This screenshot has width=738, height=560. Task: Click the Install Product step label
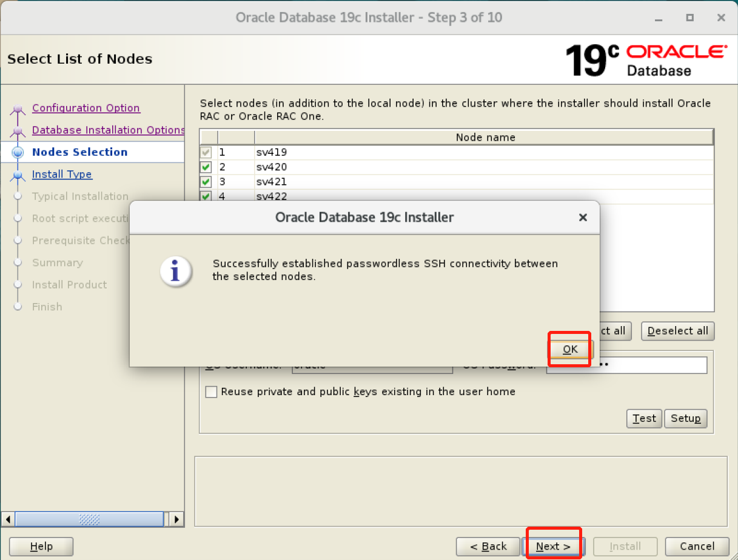coord(69,284)
